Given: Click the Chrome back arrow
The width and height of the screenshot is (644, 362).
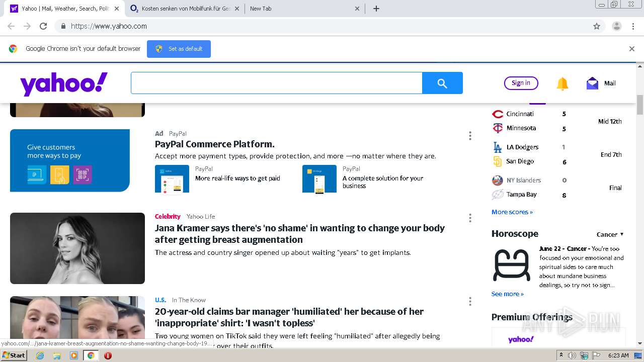Looking at the screenshot, I should pos(11,26).
